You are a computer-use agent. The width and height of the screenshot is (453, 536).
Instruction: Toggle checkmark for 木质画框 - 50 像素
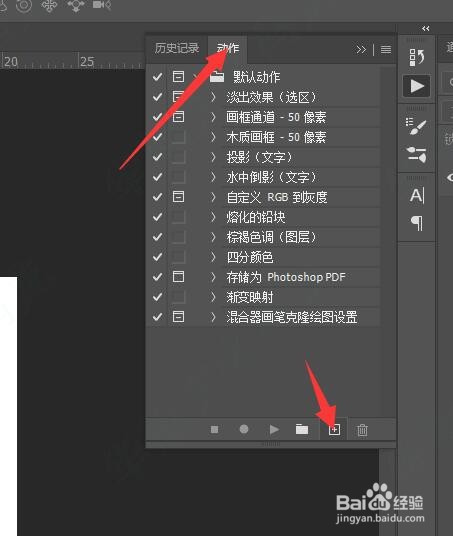tap(157, 137)
